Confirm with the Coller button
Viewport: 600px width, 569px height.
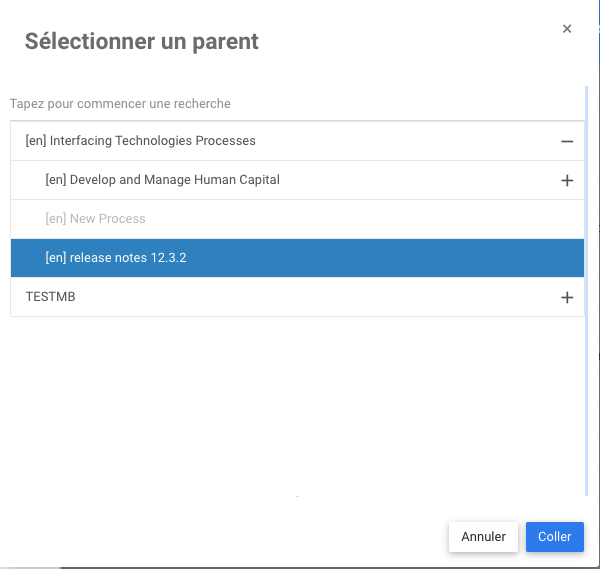554,537
